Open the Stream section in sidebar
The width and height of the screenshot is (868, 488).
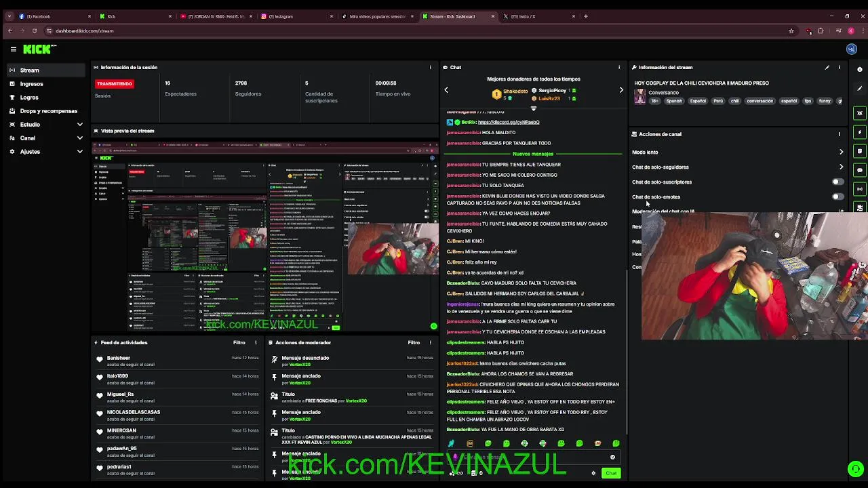click(x=47, y=70)
